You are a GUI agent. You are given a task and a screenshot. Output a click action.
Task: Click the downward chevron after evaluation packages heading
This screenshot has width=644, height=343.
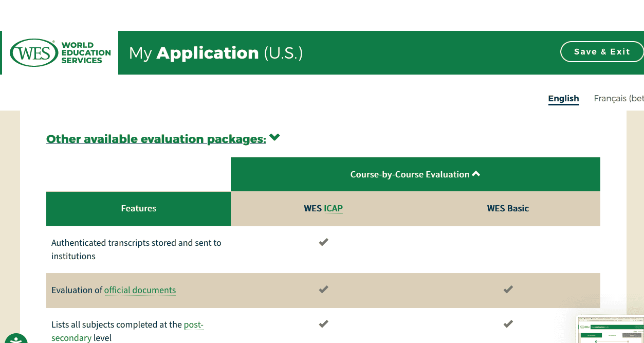pyautogui.click(x=274, y=137)
